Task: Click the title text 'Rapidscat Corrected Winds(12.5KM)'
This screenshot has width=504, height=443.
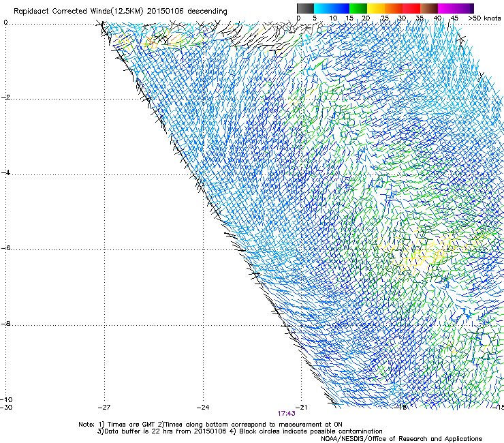Action: [x=78, y=11]
